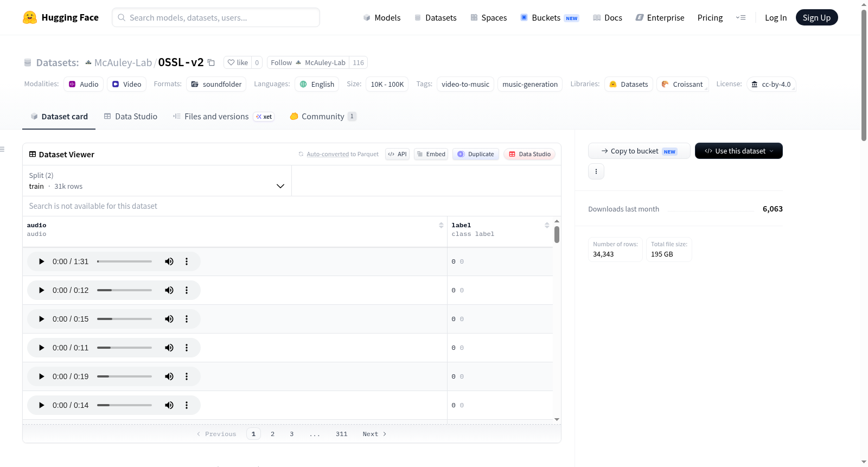The width and height of the screenshot is (868, 467).
Task: Seek within the 1:31 audio progress bar
Action: pyautogui.click(x=124, y=261)
